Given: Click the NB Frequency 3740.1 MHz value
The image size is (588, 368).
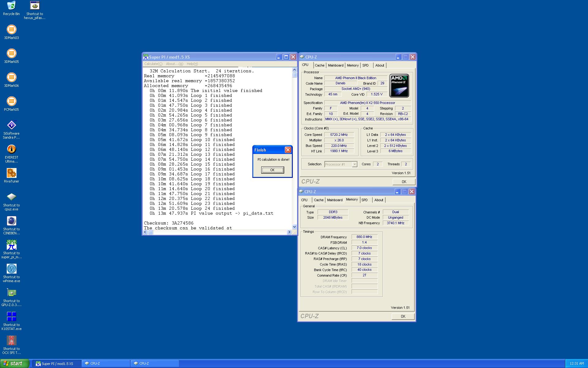Looking at the screenshot, I should click(395, 223).
